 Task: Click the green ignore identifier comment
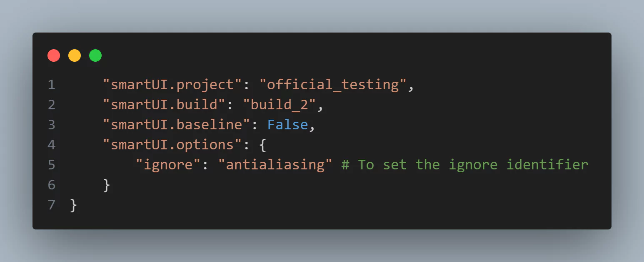click(x=464, y=165)
